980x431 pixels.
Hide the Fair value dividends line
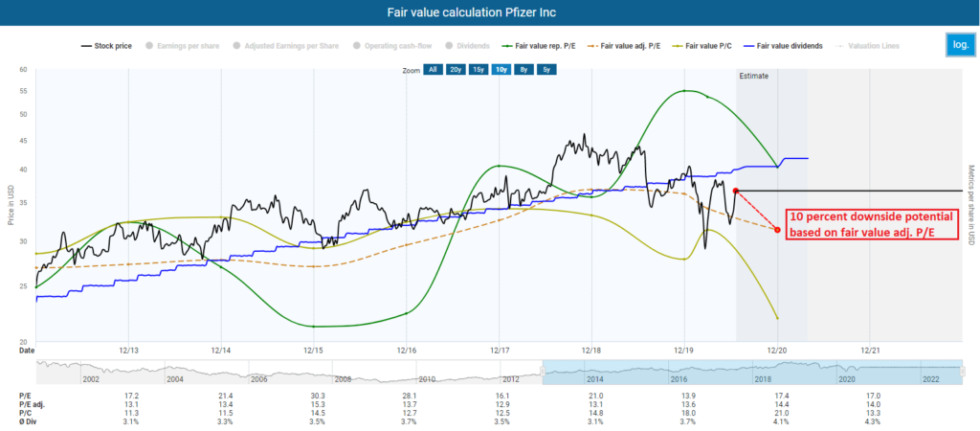[785, 46]
